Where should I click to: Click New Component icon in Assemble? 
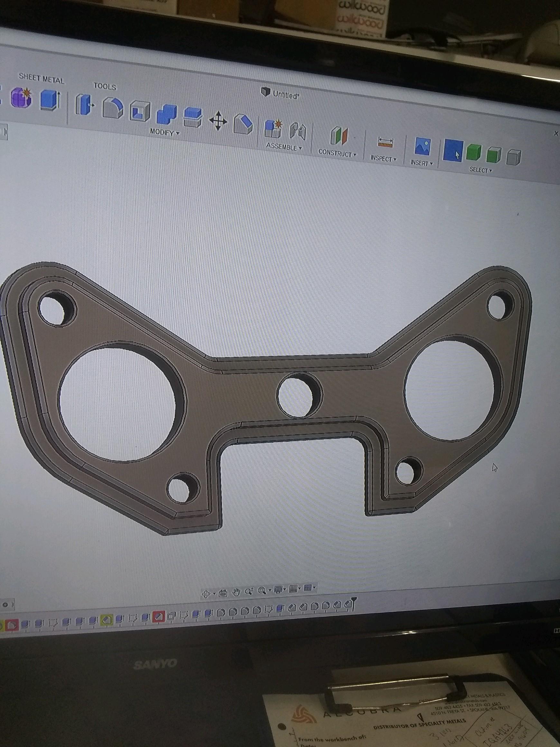(x=273, y=129)
